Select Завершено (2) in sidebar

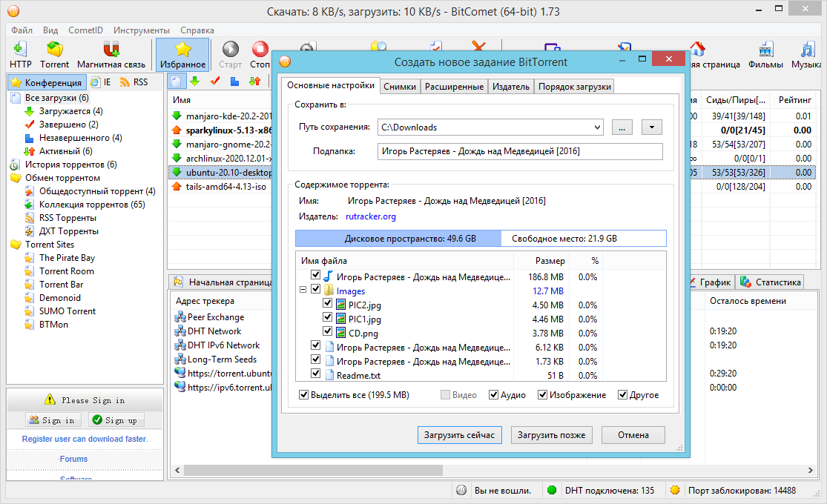coord(68,125)
